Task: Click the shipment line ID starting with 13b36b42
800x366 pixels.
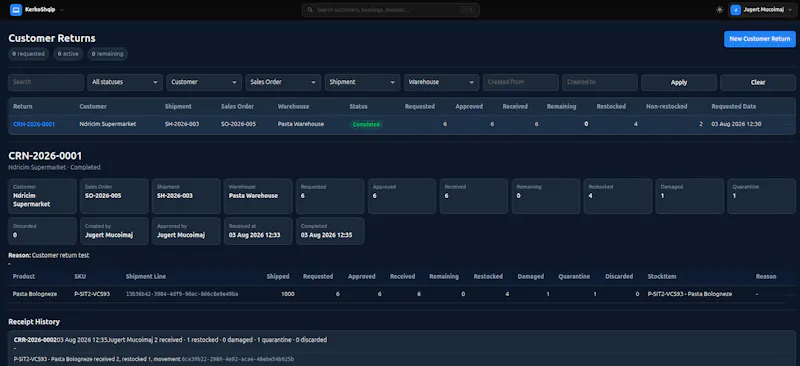Action: pyautogui.click(x=182, y=294)
